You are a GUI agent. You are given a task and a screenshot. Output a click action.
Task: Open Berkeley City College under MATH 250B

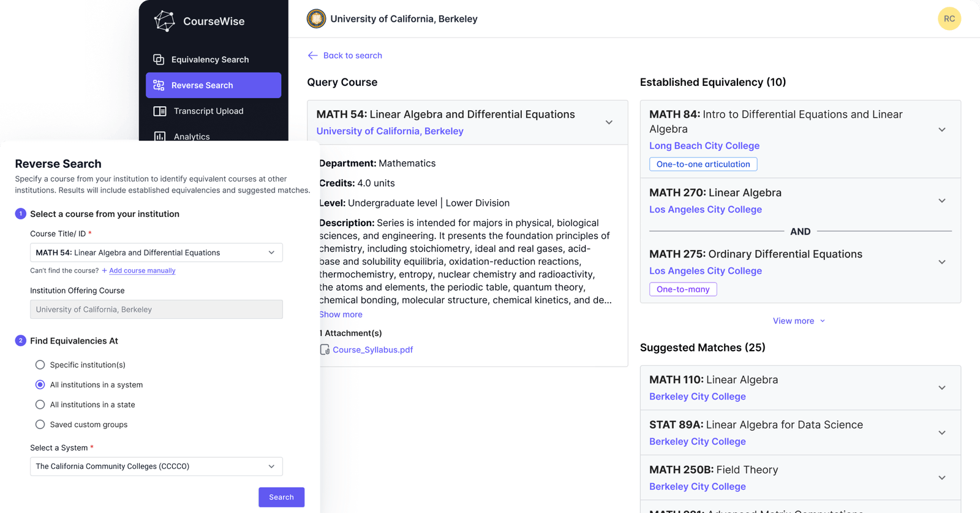pos(698,487)
